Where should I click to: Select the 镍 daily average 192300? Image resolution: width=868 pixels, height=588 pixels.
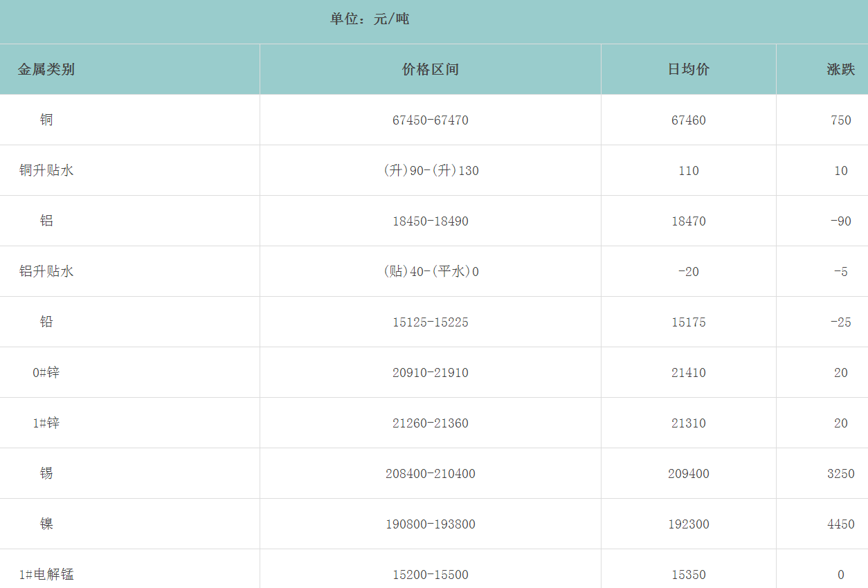click(x=689, y=524)
